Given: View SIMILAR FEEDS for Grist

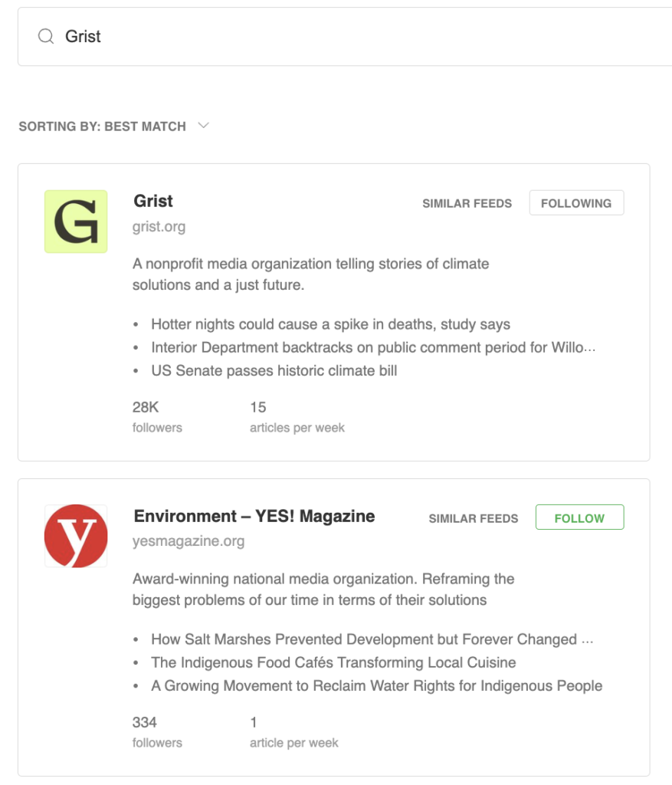Looking at the screenshot, I should pos(465,203).
